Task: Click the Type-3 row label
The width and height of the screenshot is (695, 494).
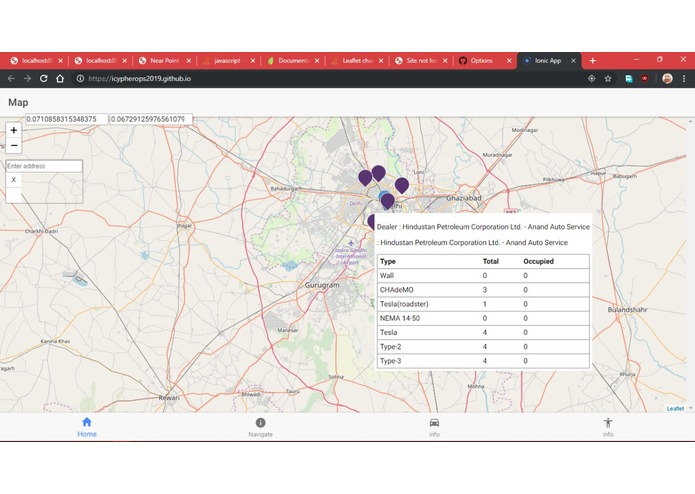Action: [390, 361]
